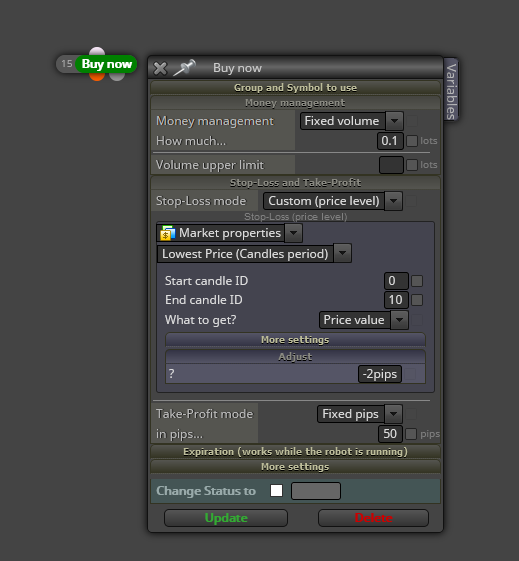Edit the Adjust -2pips field
Image resolution: width=519 pixels, height=561 pixels.
pyautogui.click(x=380, y=374)
